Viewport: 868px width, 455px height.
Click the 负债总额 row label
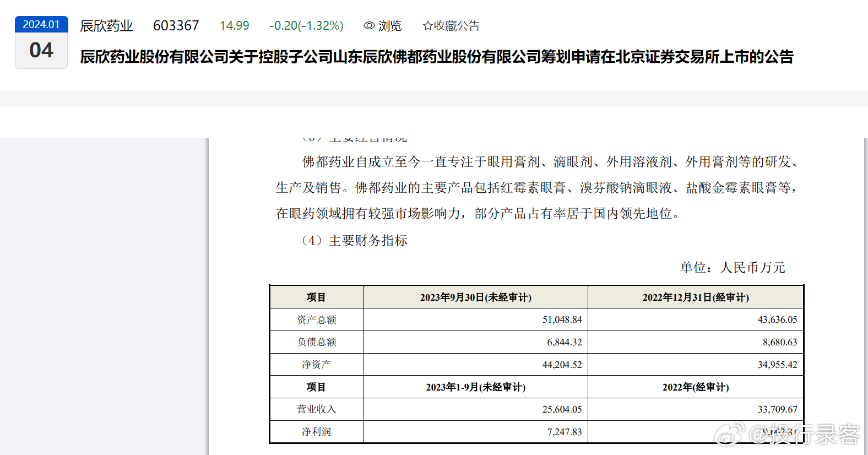pos(317,342)
